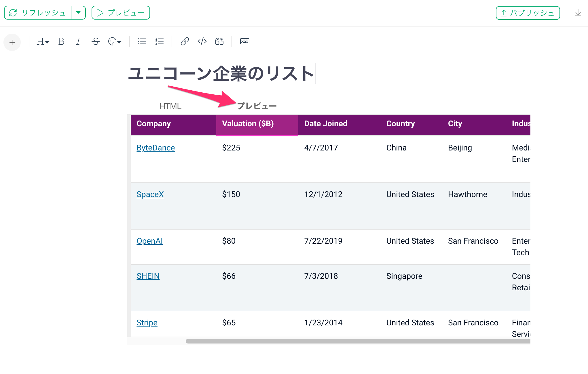588x374 pixels.
Task: Click the パブリッシュ publish button
Action: coord(528,13)
